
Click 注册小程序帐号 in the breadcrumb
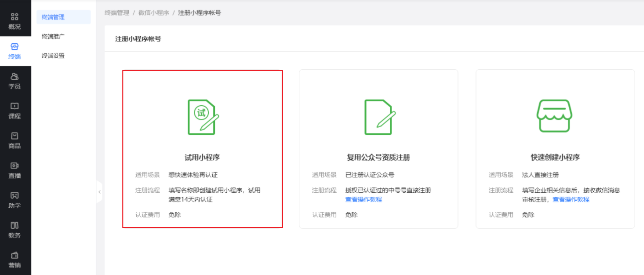point(199,12)
